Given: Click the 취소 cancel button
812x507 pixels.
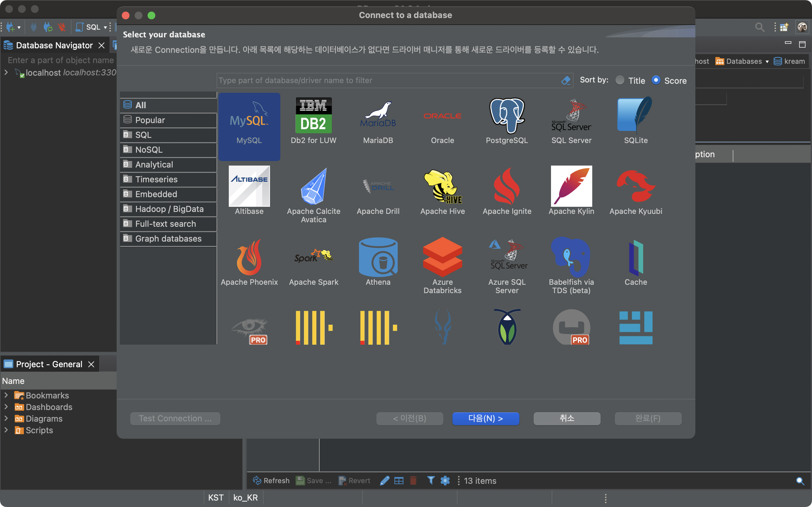Looking at the screenshot, I should pyautogui.click(x=566, y=418).
